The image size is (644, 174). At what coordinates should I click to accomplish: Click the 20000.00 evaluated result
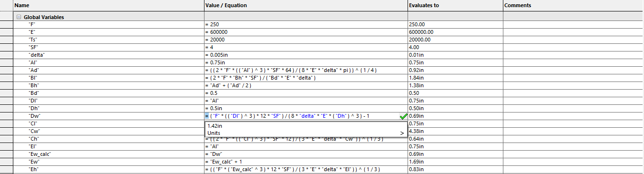[455, 40]
